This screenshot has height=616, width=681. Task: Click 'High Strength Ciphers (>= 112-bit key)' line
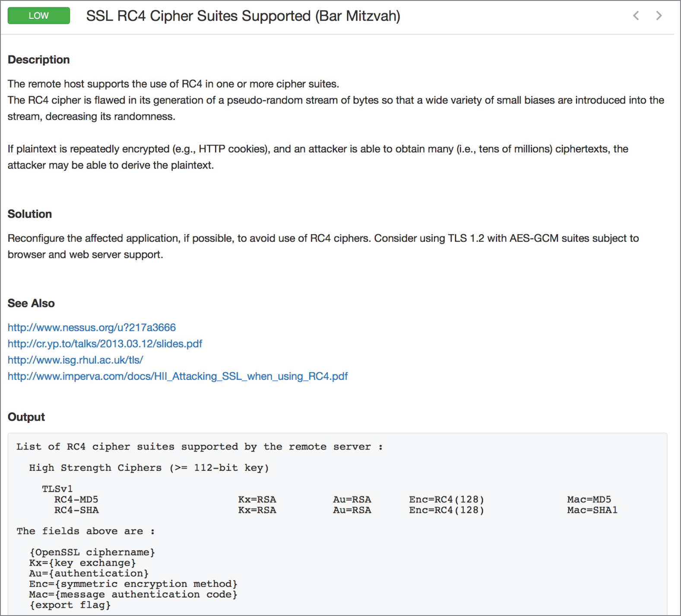click(x=149, y=468)
